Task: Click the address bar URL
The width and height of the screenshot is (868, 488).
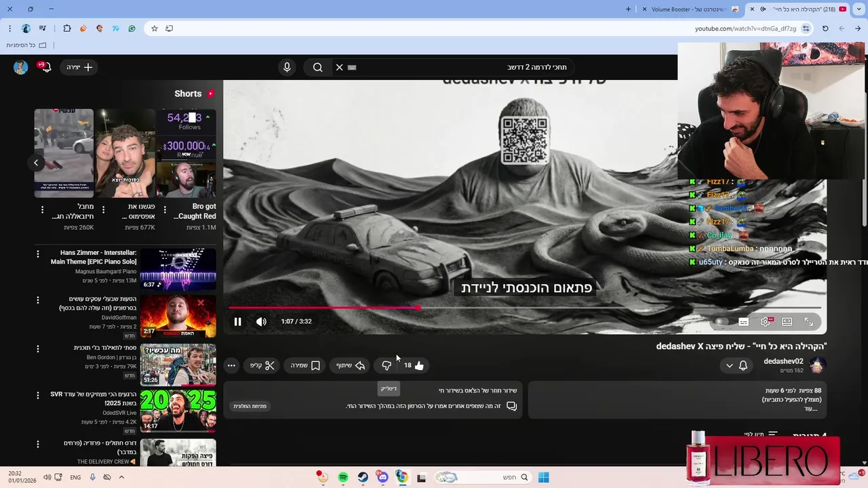Action: pyautogui.click(x=745, y=28)
